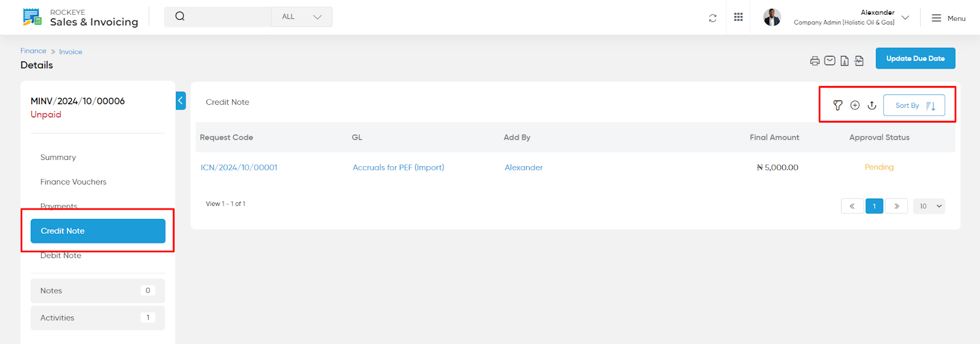Go to previous page of results
Image resolution: width=980 pixels, height=344 pixels.
click(x=852, y=206)
